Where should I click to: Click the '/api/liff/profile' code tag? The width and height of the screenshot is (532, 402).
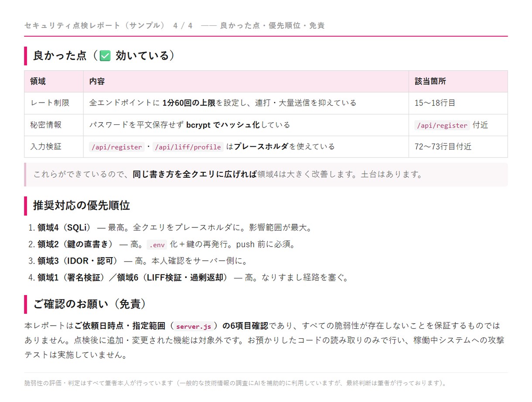[188, 147]
